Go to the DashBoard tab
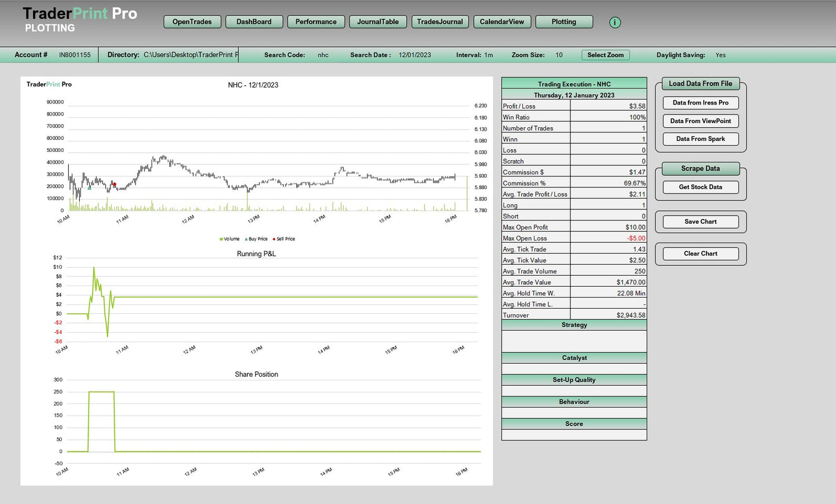This screenshot has height=504, width=836. (254, 22)
